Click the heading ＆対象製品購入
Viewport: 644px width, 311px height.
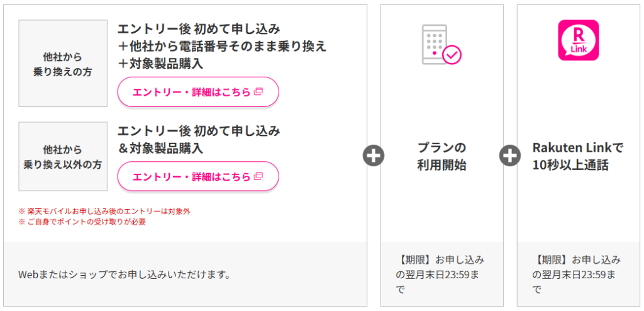point(160,149)
